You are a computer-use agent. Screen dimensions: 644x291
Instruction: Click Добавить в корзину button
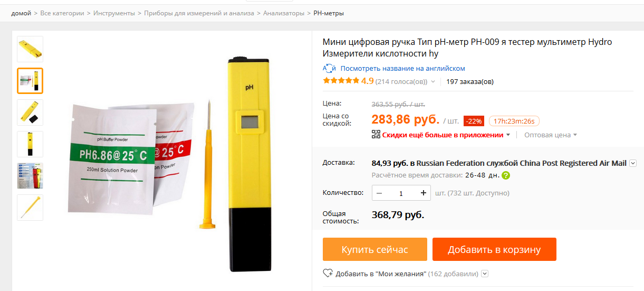click(x=494, y=249)
